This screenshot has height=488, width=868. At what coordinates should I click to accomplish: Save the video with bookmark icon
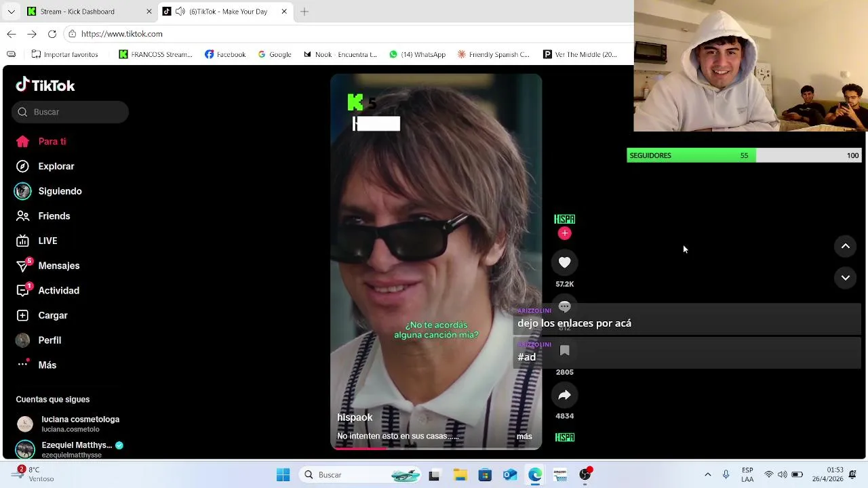(x=564, y=350)
